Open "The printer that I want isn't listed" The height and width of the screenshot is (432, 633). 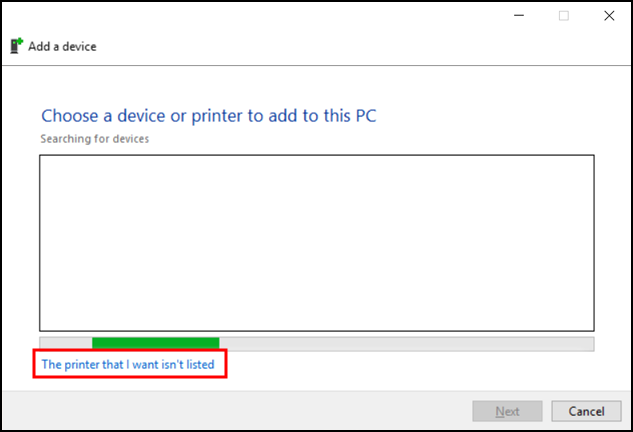tap(128, 365)
